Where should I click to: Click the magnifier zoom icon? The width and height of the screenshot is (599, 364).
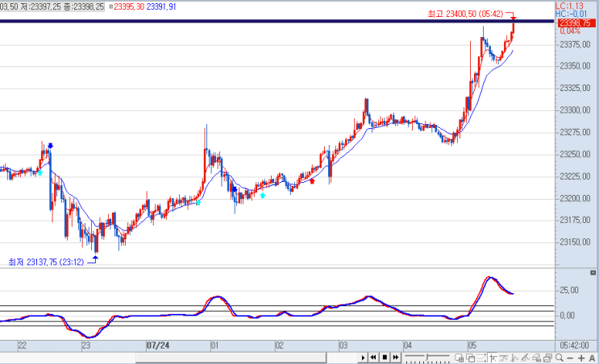pyautogui.click(x=559, y=358)
